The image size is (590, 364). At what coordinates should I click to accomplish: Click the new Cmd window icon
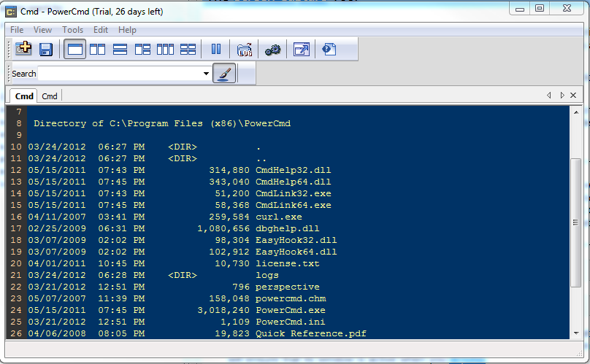click(23, 49)
